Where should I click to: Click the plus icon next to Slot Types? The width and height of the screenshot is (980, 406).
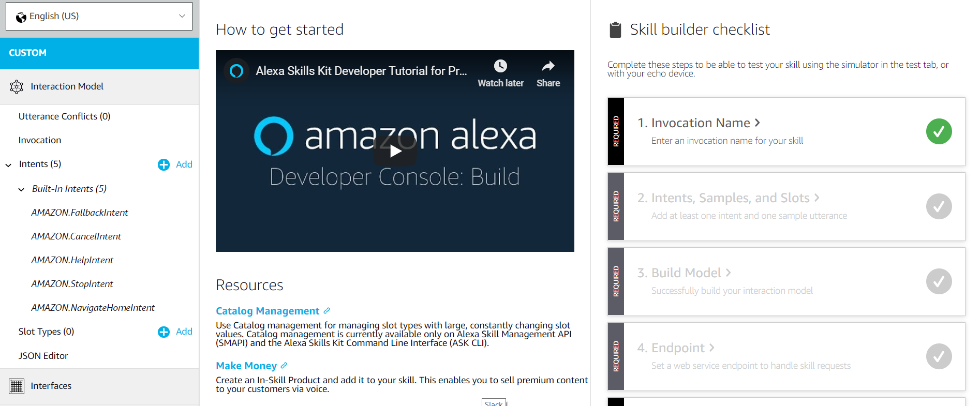[164, 332]
